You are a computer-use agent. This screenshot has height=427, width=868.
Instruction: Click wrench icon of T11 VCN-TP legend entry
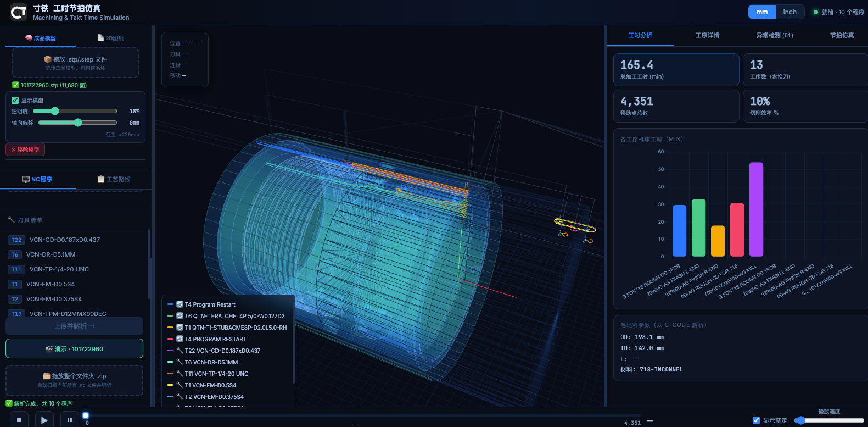click(180, 374)
